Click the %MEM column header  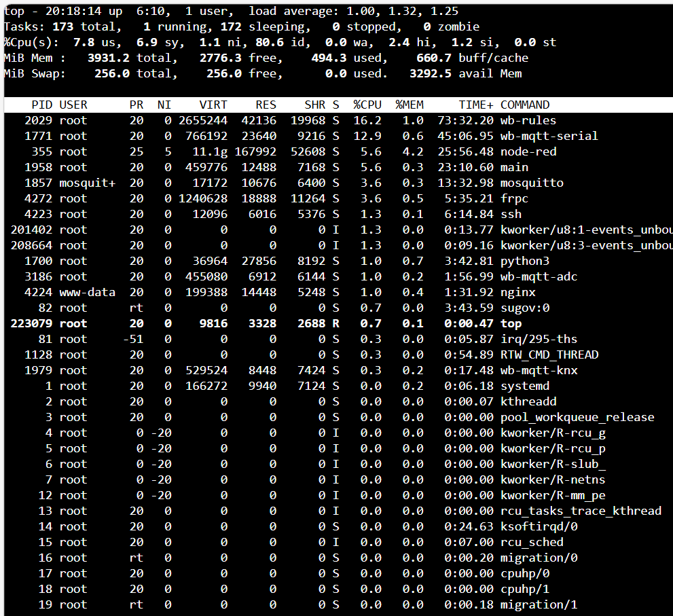[x=410, y=105]
